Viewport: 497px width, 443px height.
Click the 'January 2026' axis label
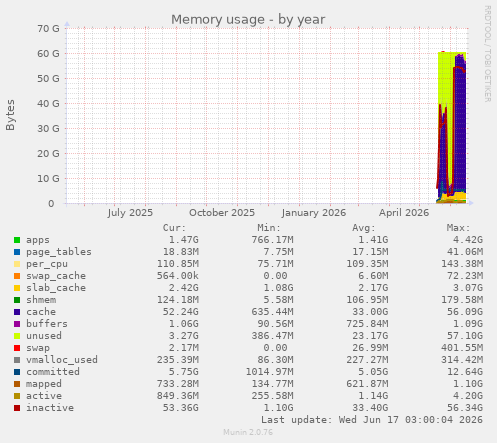[x=314, y=213]
